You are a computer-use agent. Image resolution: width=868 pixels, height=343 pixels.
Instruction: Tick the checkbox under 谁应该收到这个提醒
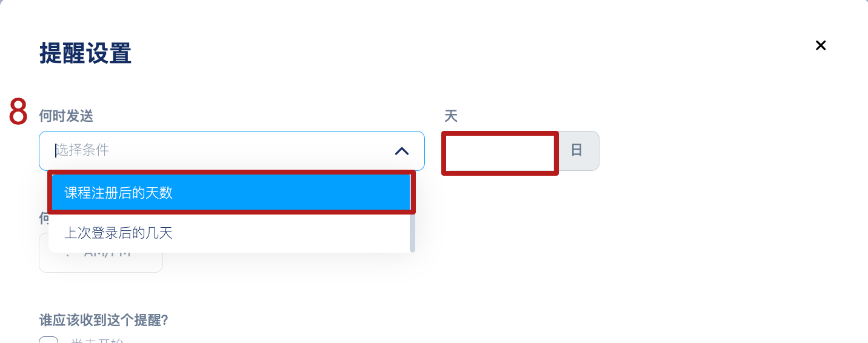[48, 339]
